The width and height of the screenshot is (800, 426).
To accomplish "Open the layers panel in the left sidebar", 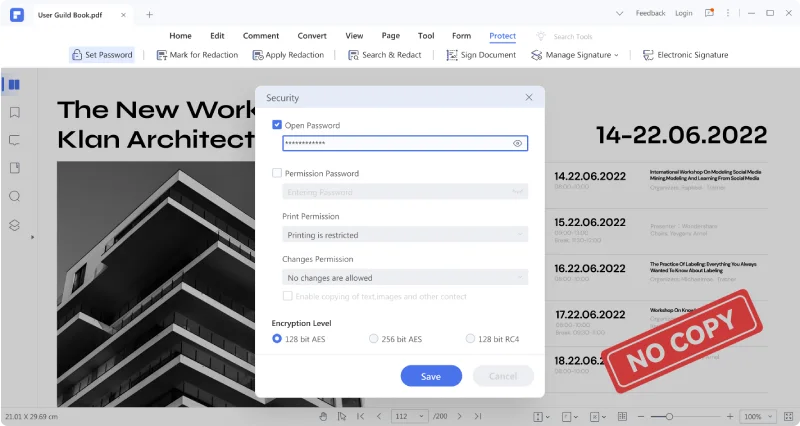I will click(15, 225).
